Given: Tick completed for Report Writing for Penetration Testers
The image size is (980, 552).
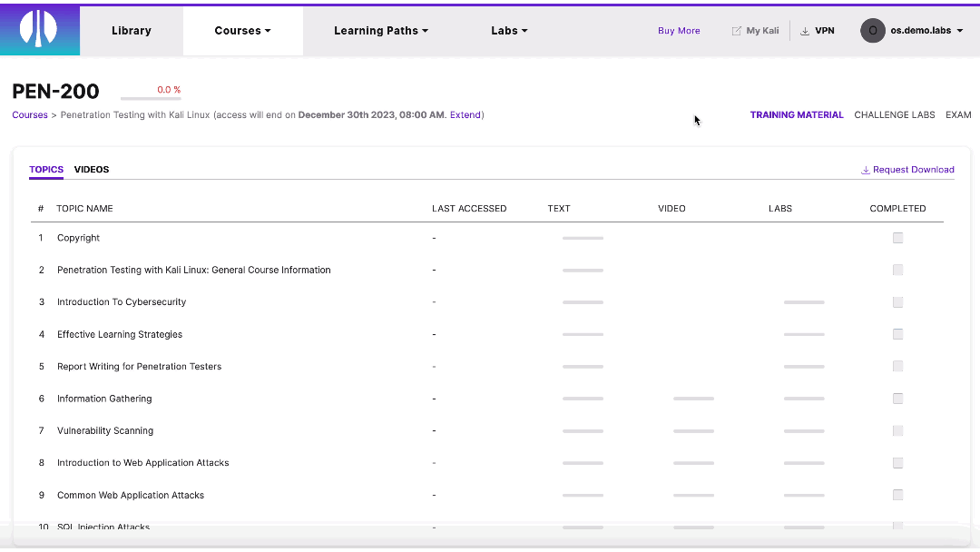Looking at the screenshot, I should [x=897, y=366].
